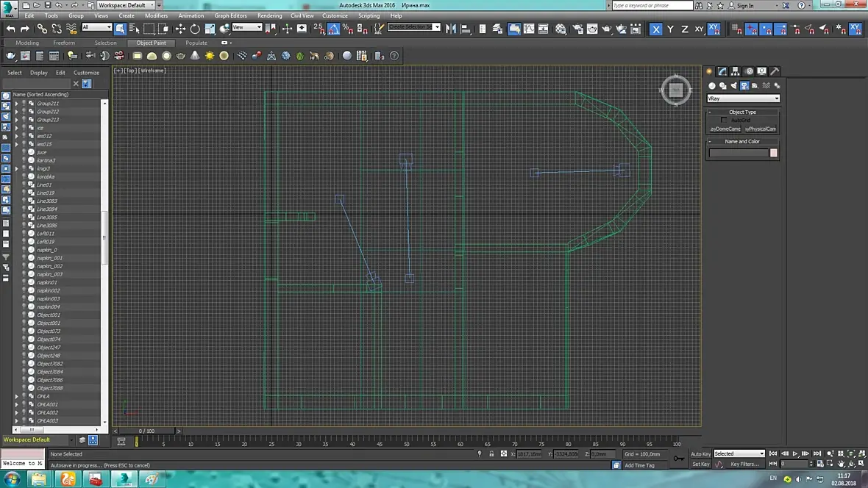Open the VRay category dropdown
Image resolution: width=868 pixels, height=488 pixels.
click(742, 98)
